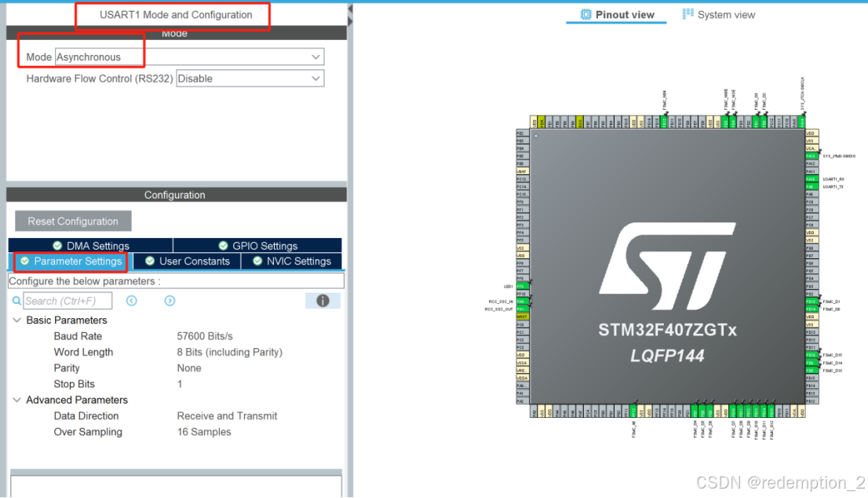
Task: Switch to System view
Action: [x=719, y=14]
